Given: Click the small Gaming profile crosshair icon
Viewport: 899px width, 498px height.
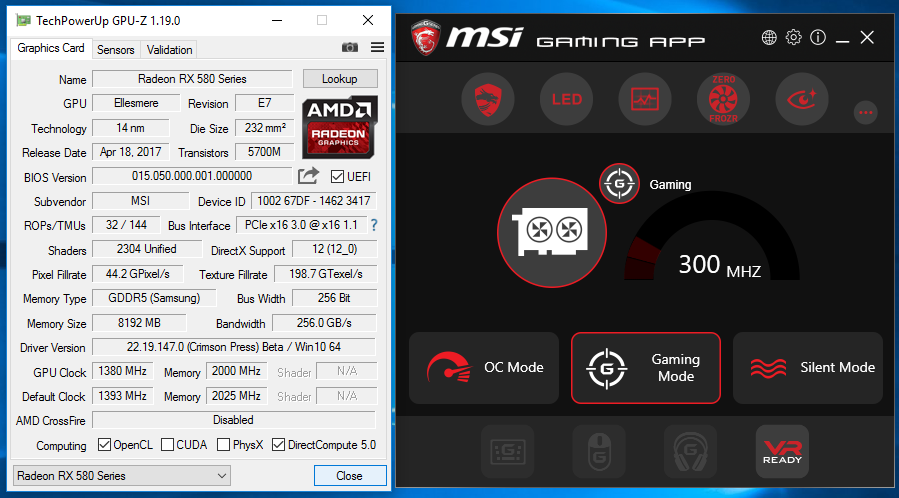Looking at the screenshot, I should coord(619,184).
